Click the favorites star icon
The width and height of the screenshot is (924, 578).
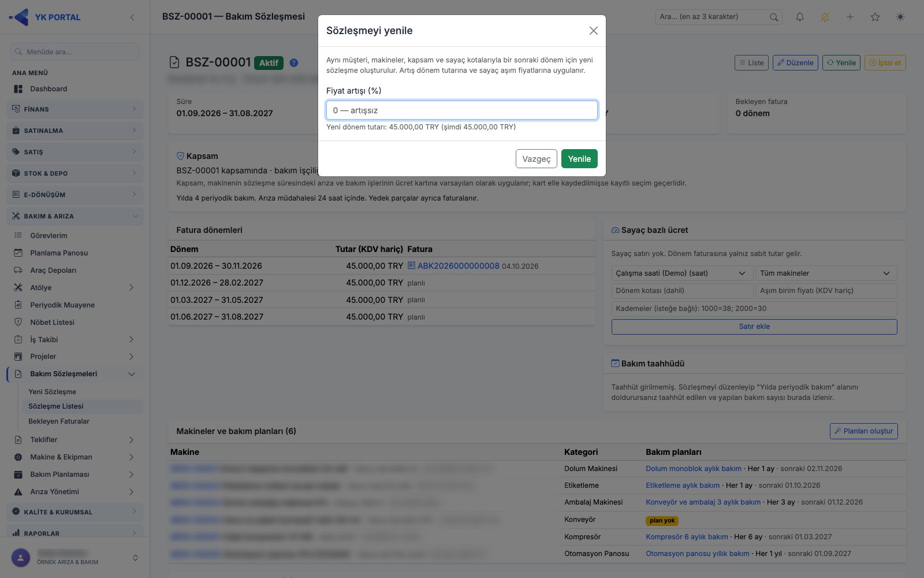click(x=875, y=17)
